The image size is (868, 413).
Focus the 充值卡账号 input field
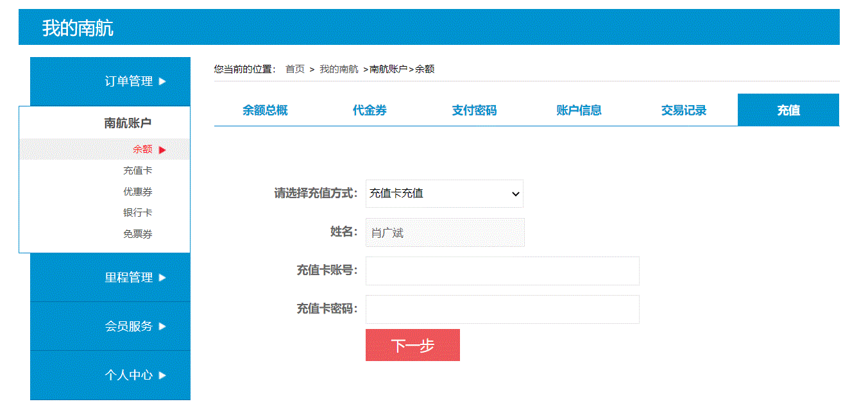(502, 271)
